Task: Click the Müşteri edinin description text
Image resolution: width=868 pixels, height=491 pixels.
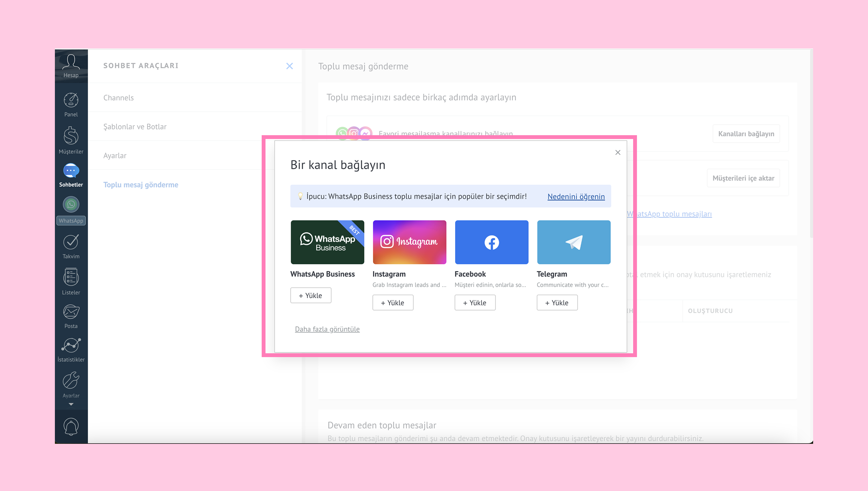Action: click(490, 285)
